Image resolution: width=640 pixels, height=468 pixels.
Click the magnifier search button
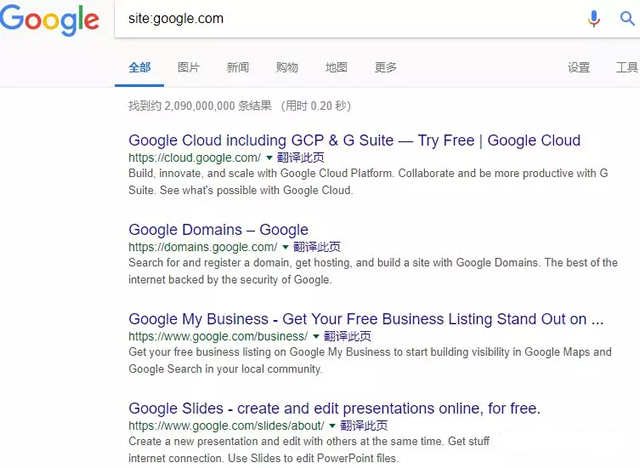(627, 18)
